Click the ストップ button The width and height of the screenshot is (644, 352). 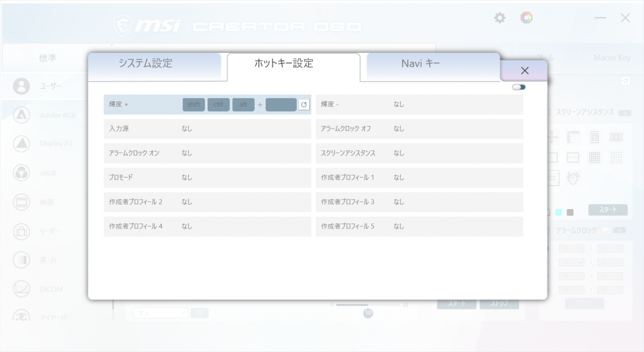tap(499, 304)
